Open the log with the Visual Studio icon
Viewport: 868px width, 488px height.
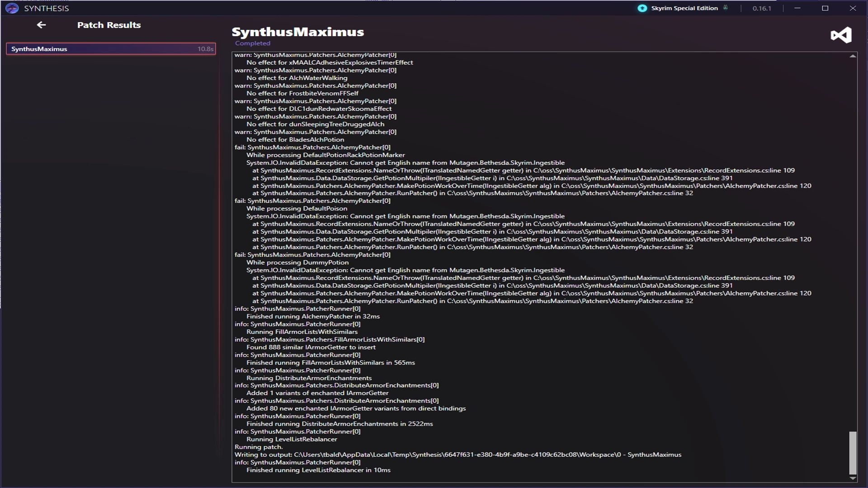coord(841,35)
